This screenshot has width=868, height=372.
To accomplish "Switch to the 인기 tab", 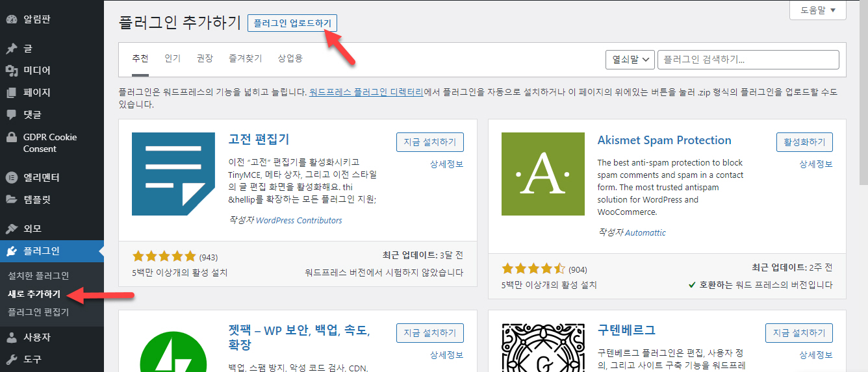I will click(172, 58).
